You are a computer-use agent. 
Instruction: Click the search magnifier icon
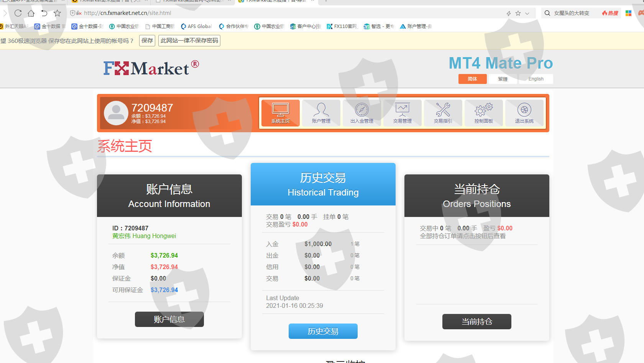pos(547,13)
